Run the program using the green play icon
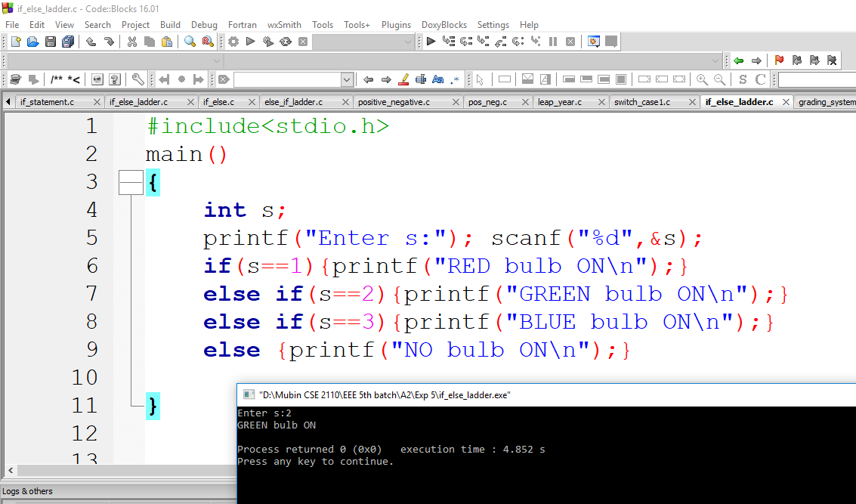Viewport: 856px width, 504px height. point(250,42)
